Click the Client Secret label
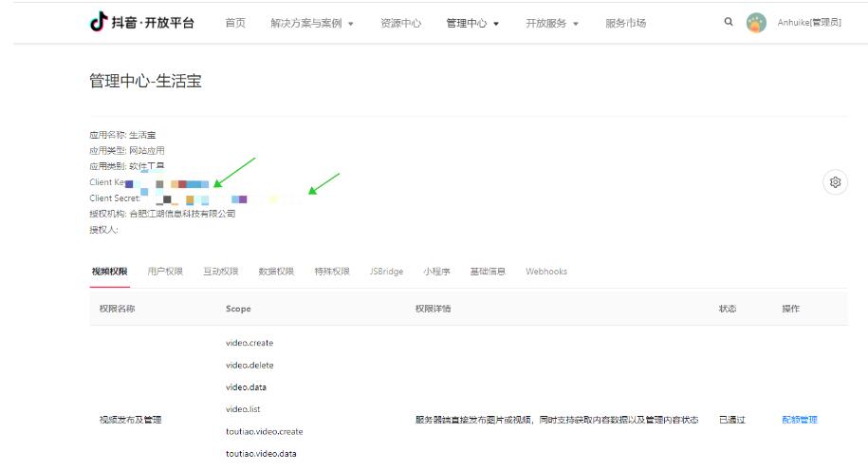The height and width of the screenshot is (471, 868). pyautogui.click(x=115, y=198)
